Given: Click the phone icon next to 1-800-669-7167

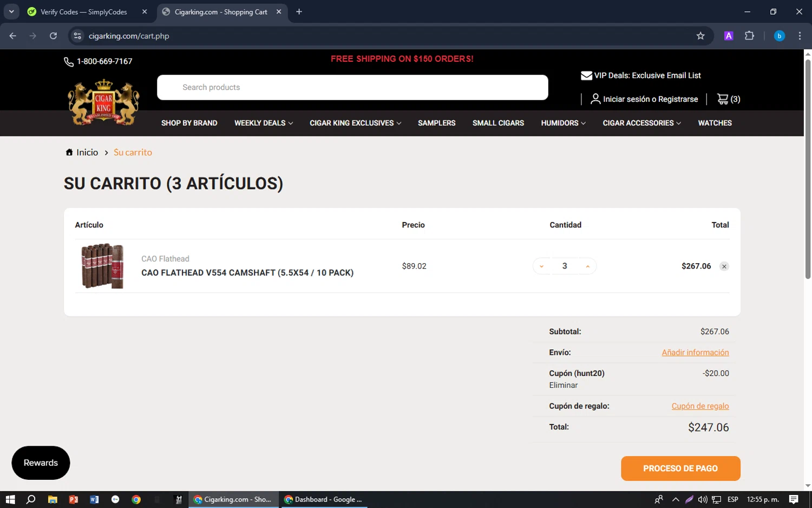Looking at the screenshot, I should click(x=69, y=62).
